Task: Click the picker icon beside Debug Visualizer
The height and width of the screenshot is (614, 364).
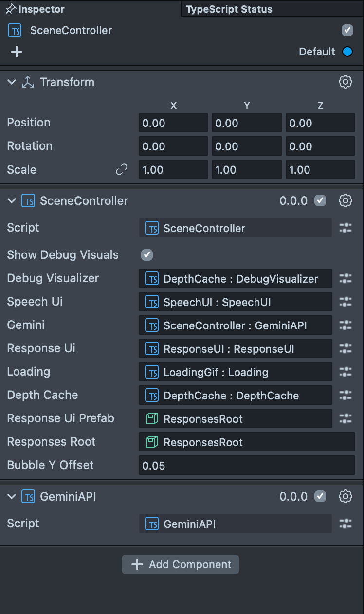Action: click(345, 278)
